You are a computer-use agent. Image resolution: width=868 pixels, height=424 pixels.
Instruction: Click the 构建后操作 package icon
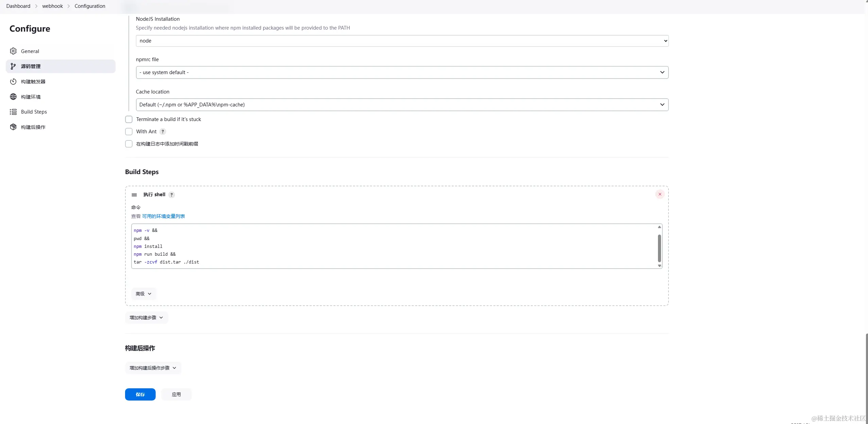13,127
